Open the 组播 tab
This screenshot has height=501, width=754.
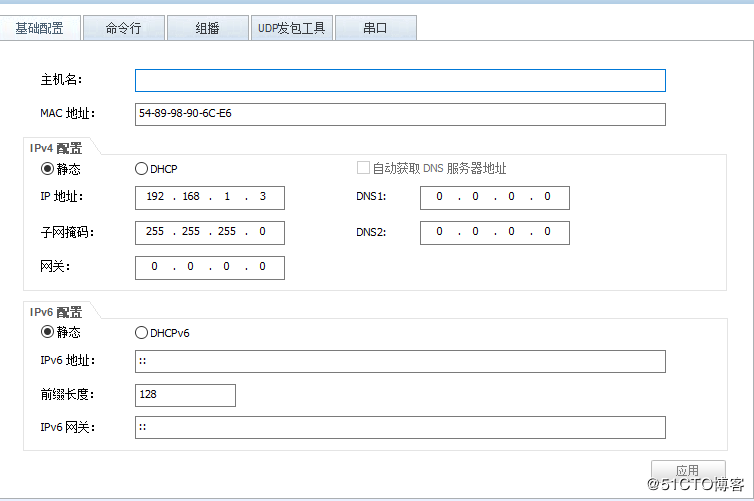point(208,28)
